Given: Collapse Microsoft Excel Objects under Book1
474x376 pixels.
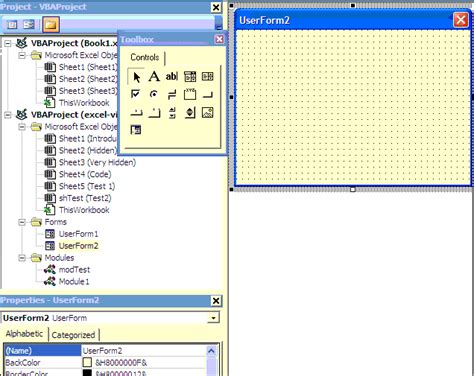Looking at the screenshot, I should click(22, 55).
